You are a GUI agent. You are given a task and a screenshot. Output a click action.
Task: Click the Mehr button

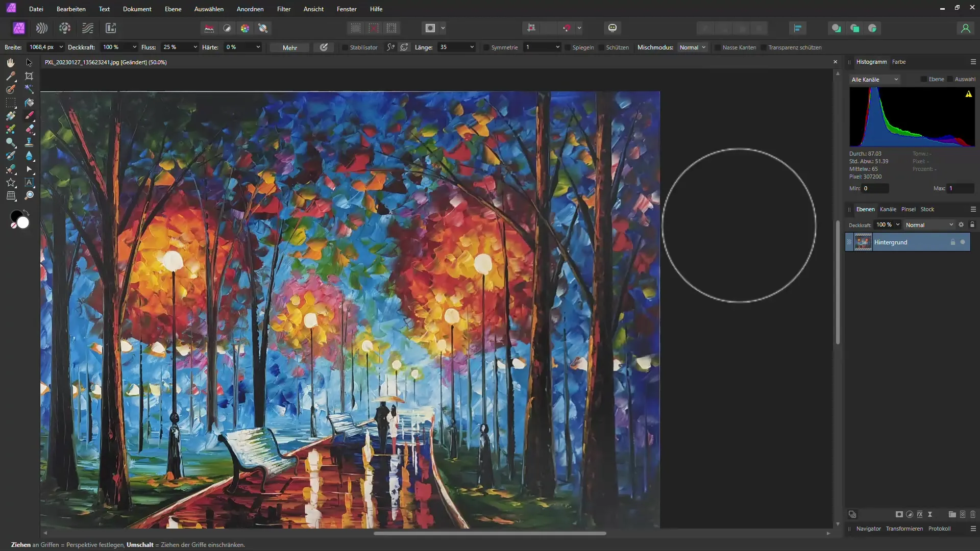pos(290,47)
